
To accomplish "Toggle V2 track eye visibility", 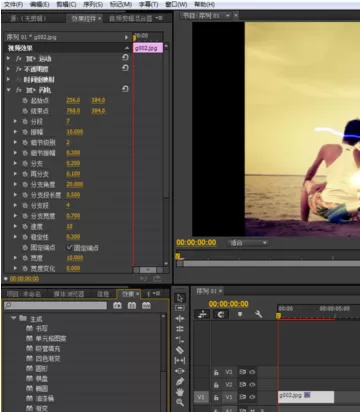I will (x=253, y=385).
